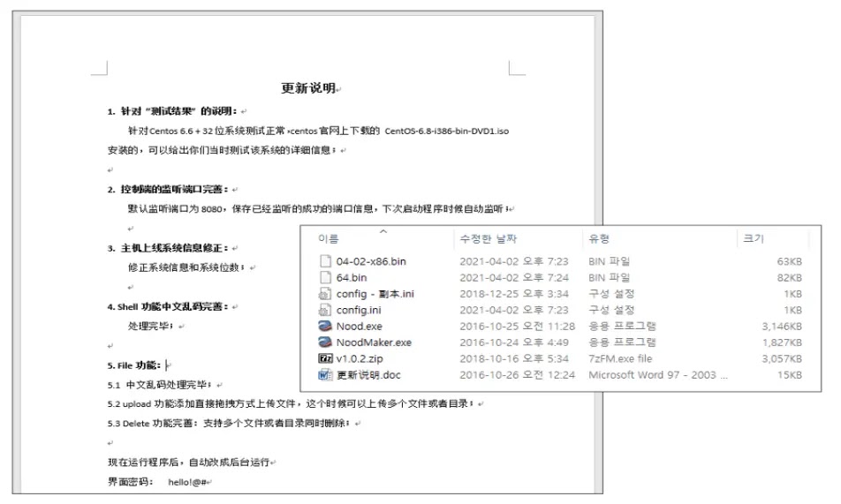Image resolution: width=841 pixels, height=504 pixels.
Task: Sort files by the 이름 column header
Action: (329, 239)
